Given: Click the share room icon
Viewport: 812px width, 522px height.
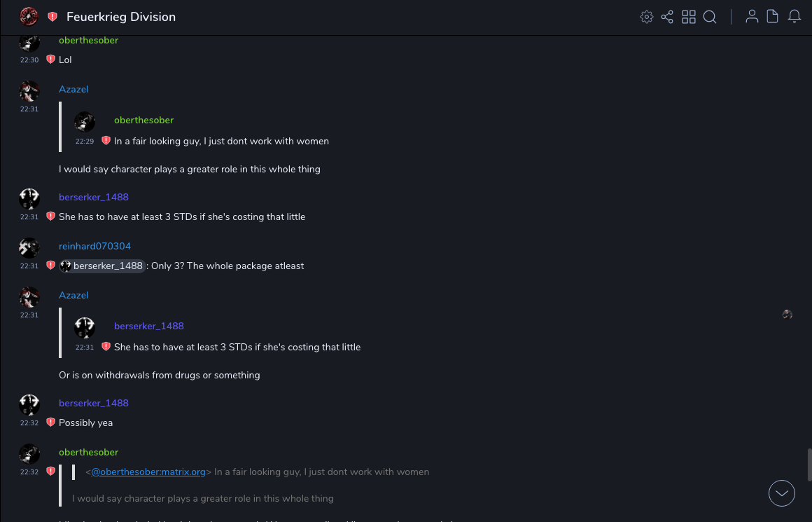Looking at the screenshot, I should (667, 17).
